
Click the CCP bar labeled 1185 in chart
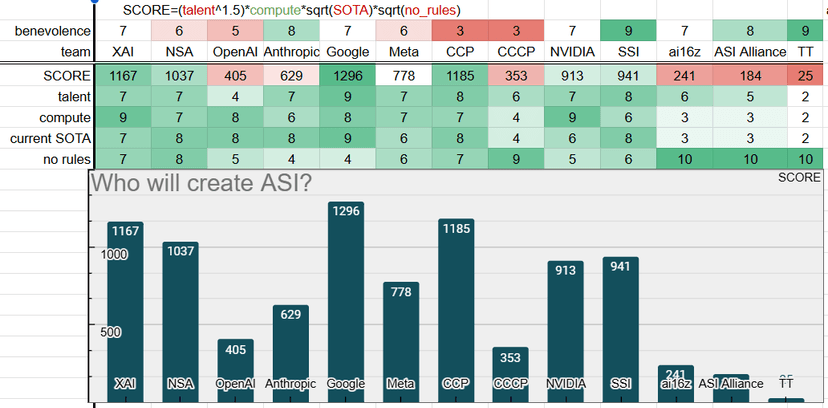(x=456, y=311)
